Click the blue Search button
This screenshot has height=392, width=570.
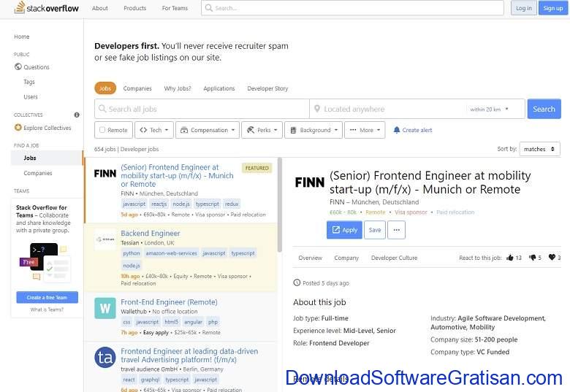pos(544,109)
